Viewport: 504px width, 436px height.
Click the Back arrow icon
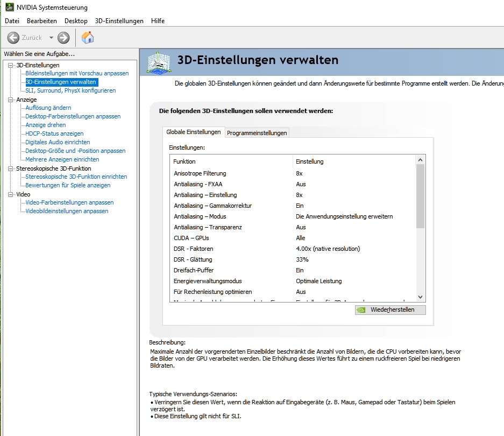pos(13,38)
